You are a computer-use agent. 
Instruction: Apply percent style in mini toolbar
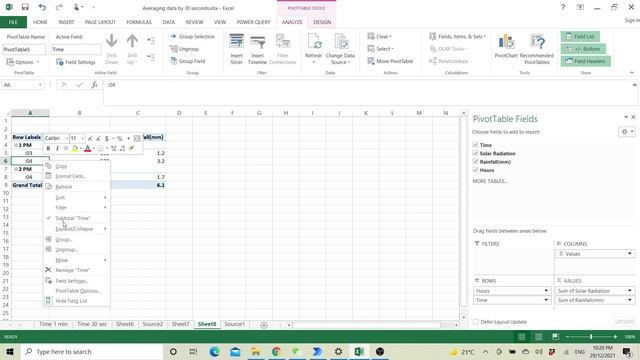[120, 139]
